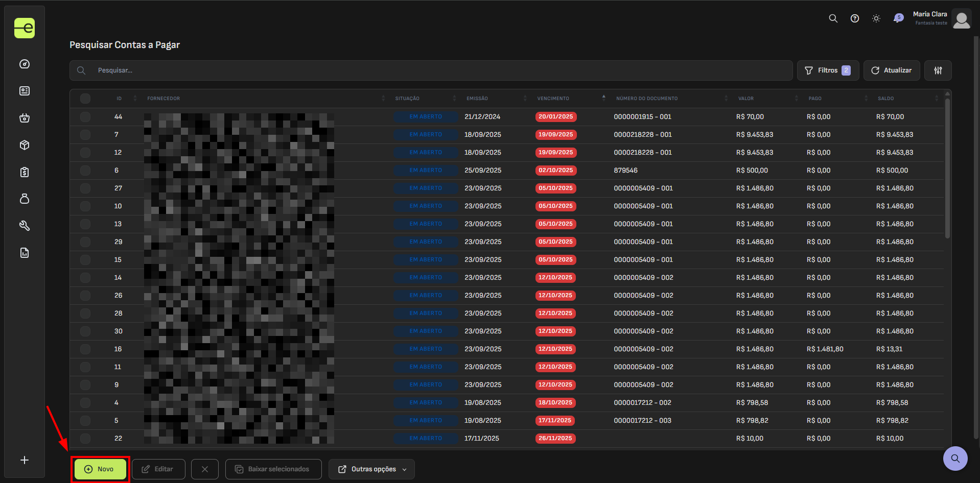Viewport: 980px width, 483px height.
Task: Sort by the Pago column header
Action: [x=815, y=99]
